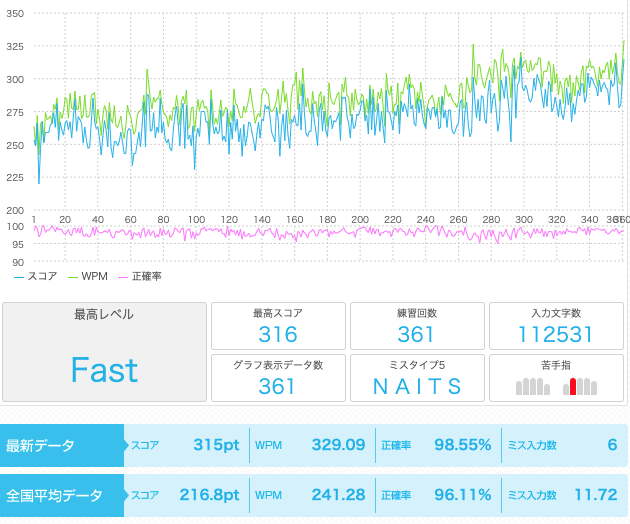The width and height of the screenshot is (630, 524).
Task: Select the 練習回数 361 box
Action: click(417, 326)
